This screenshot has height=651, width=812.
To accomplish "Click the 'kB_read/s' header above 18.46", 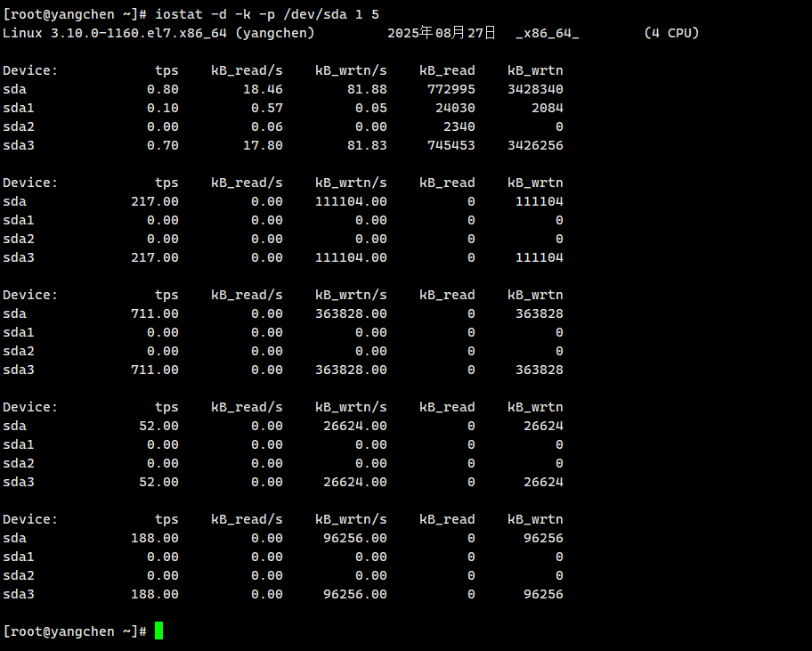I will pos(247,70).
